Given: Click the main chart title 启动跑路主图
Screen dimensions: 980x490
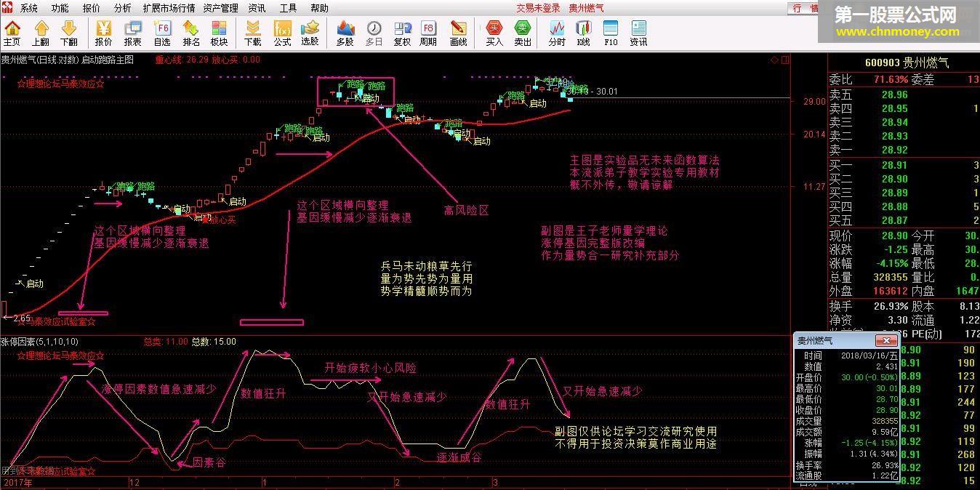Looking at the screenshot, I should (108, 60).
